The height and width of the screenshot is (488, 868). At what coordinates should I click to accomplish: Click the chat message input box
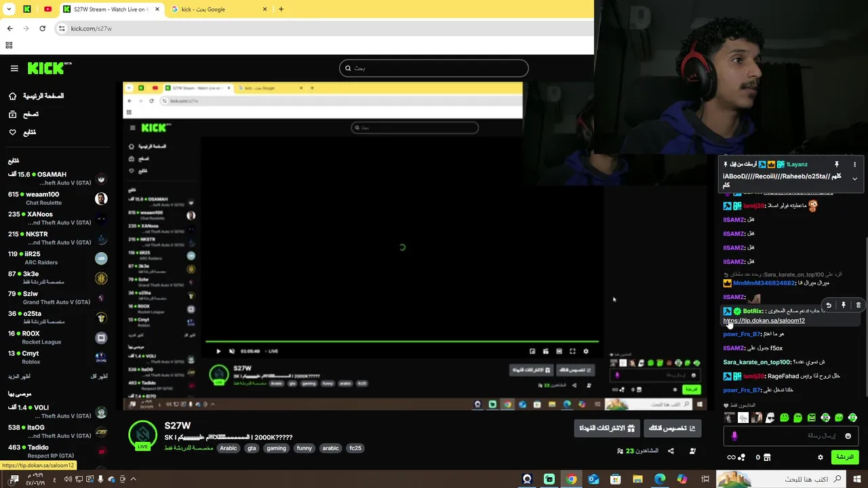tap(791, 436)
